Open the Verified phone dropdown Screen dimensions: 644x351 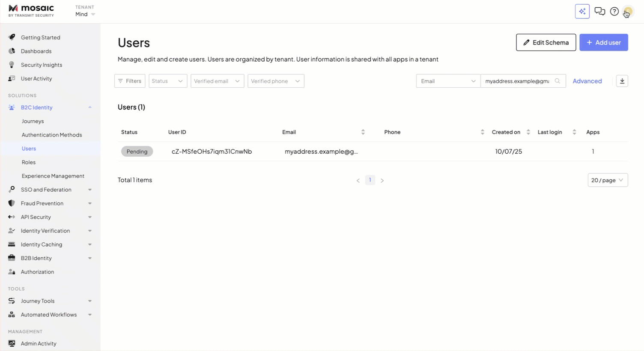click(x=275, y=81)
